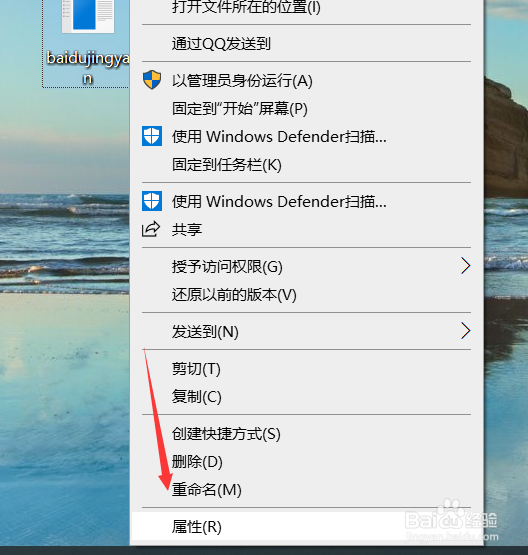Click the baidujingyan file name label
The height and width of the screenshot is (555, 528).
[x=88, y=68]
